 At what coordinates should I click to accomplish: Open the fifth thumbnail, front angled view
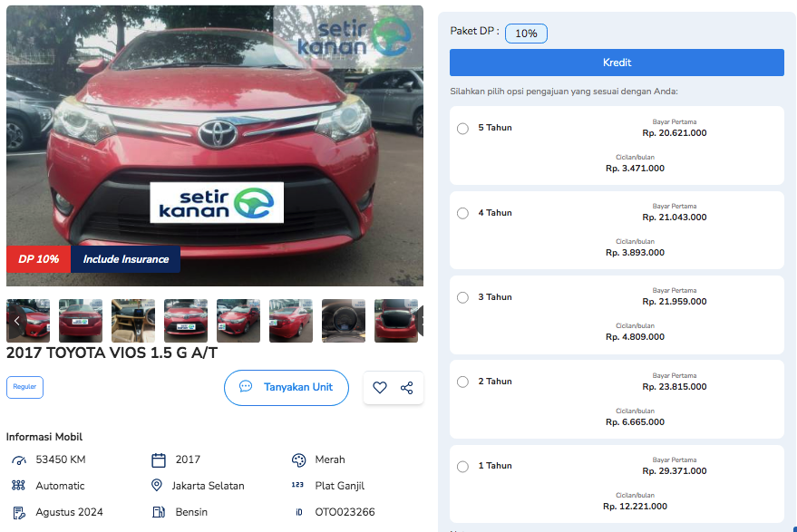(x=238, y=321)
